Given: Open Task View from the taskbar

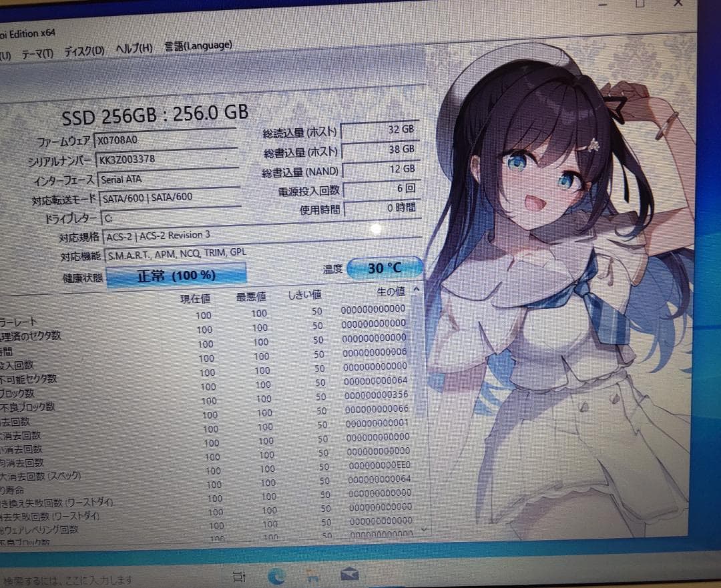Looking at the screenshot, I should 240,575.
